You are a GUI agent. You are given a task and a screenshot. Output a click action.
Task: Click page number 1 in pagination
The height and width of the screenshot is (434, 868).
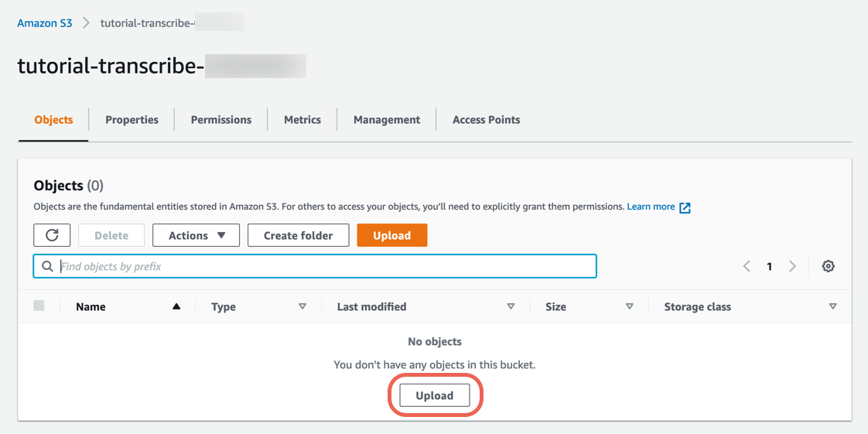770,267
